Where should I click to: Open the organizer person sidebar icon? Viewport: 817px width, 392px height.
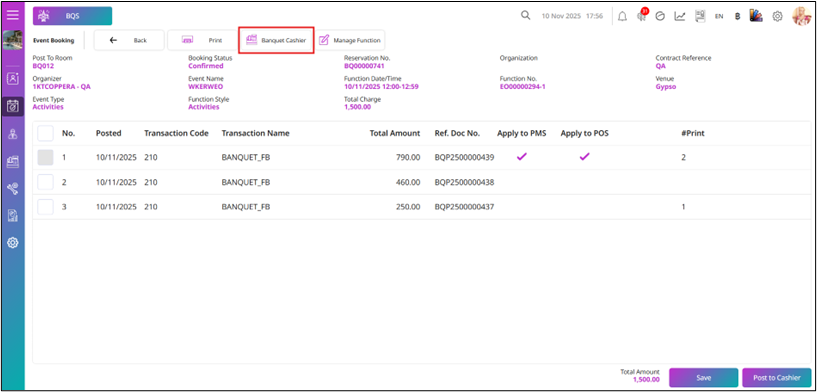(x=13, y=134)
